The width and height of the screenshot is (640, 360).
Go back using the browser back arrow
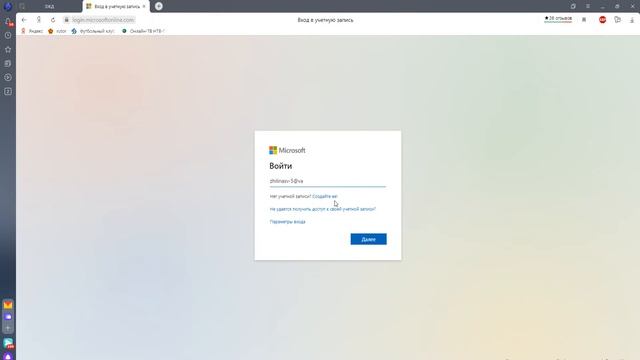[x=24, y=20]
